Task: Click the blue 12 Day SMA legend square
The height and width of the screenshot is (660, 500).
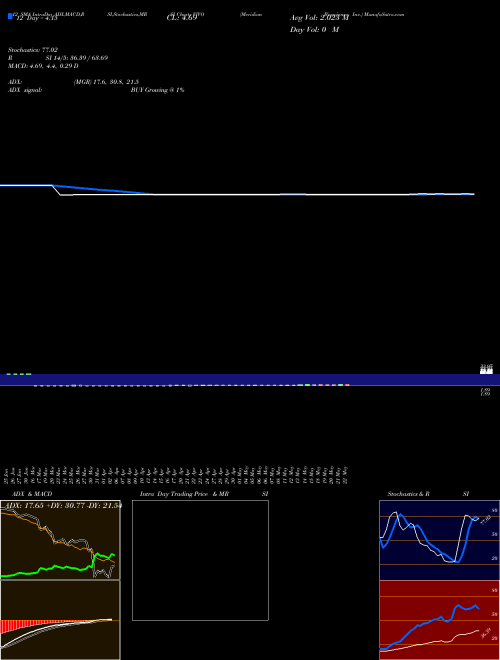Action: pyautogui.click(x=11, y=16)
